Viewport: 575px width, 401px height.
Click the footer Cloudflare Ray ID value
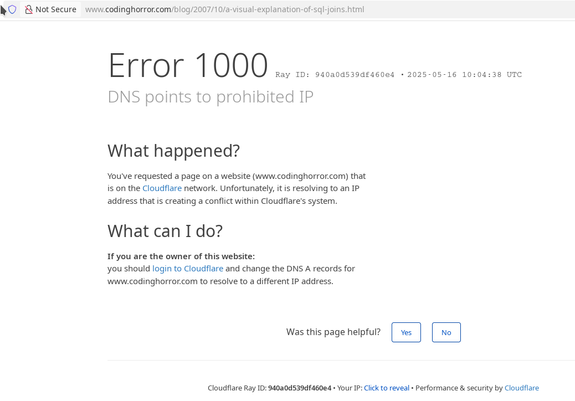300,388
